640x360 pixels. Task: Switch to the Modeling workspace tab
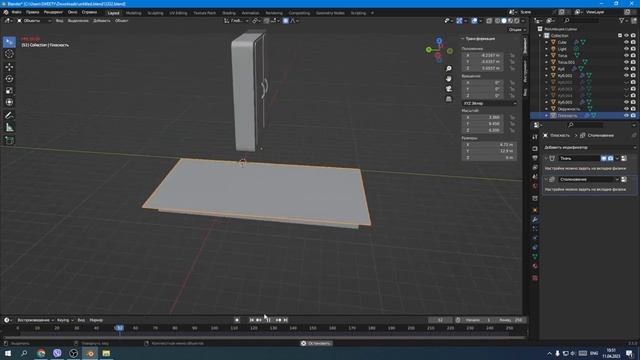point(133,13)
